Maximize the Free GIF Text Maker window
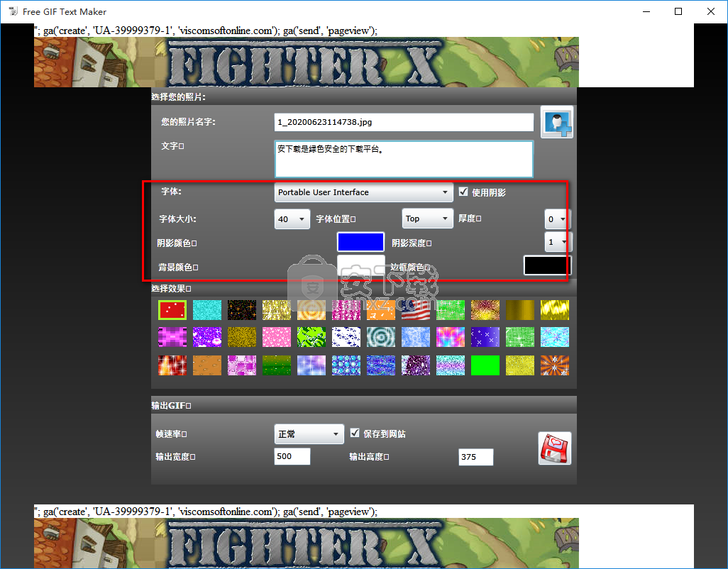 click(x=678, y=11)
